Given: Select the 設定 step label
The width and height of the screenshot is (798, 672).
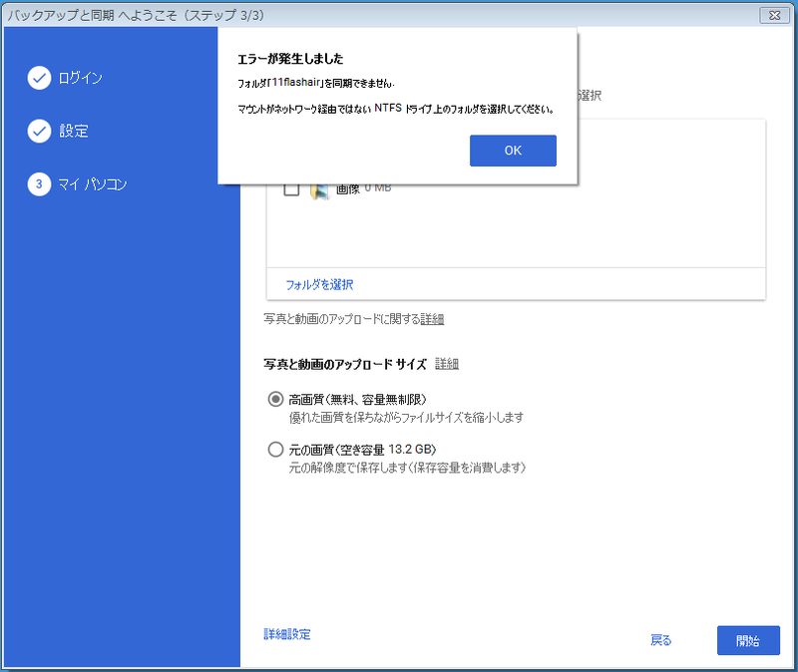Looking at the screenshot, I should pyautogui.click(x=74, y=132).
